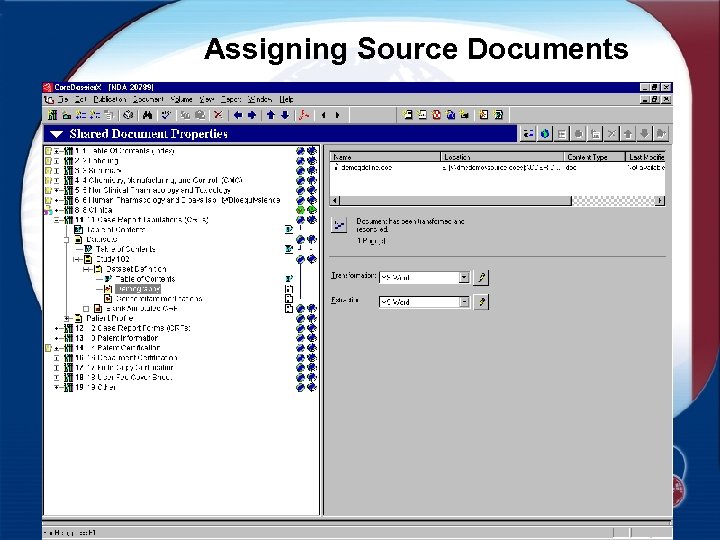Click the blue left arrow toolbar icon

tap(238, 115)
